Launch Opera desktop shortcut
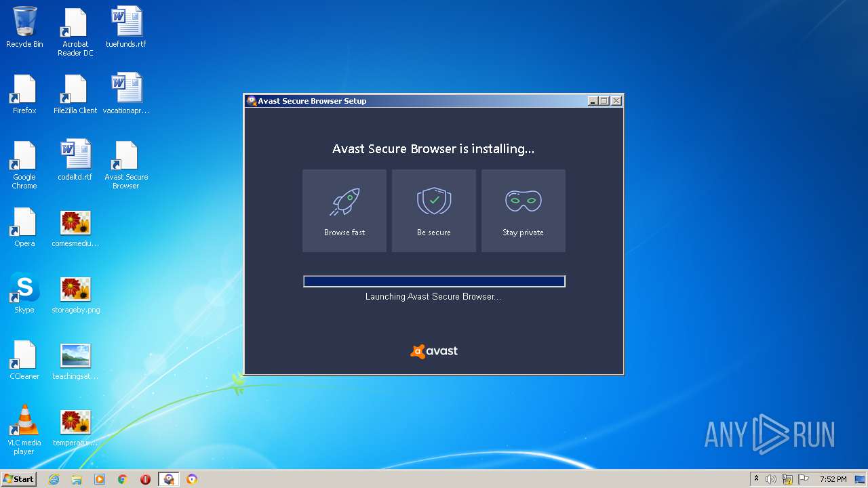Screen dimensions: 868x488 (24, 226)
